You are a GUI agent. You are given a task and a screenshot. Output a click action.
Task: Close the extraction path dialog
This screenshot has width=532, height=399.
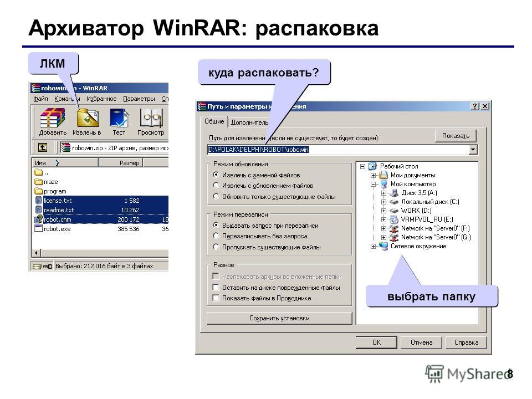pyautogui.click(x=485, y=106)
